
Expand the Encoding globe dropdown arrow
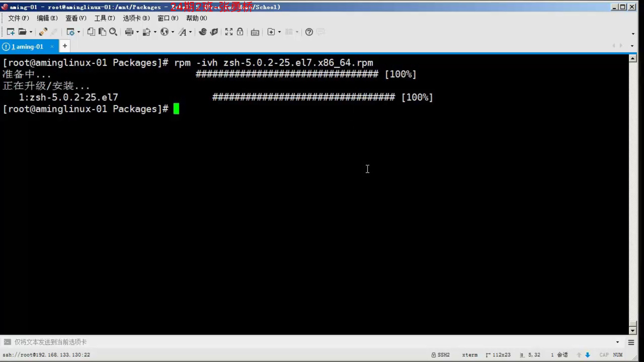point(173,32)
